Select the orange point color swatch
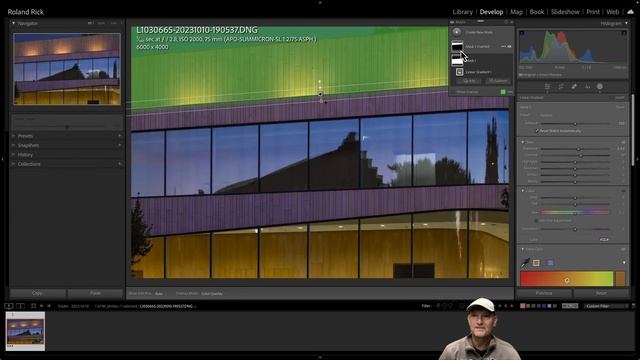The width and height of the screenshot is (640, 360). click(x=536, y=263)
